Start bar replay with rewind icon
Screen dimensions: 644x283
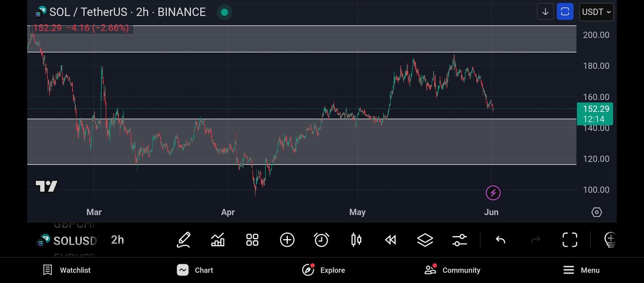click(390, 240)
